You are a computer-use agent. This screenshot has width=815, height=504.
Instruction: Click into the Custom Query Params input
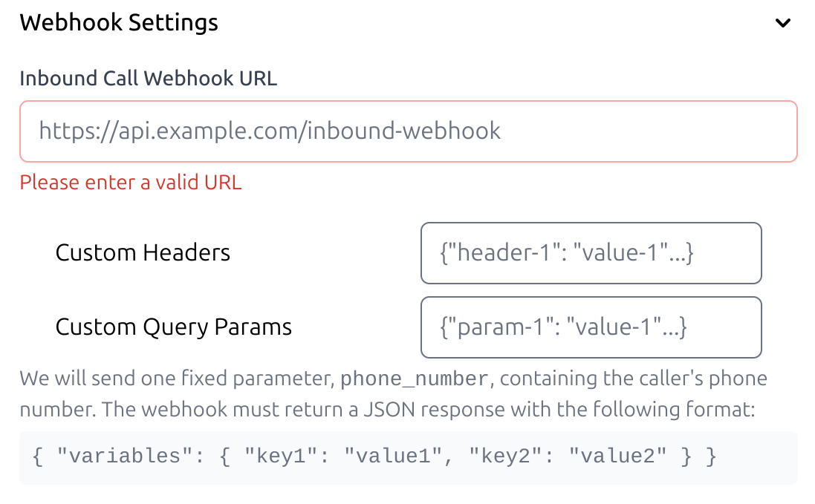[x=591, y=327]
